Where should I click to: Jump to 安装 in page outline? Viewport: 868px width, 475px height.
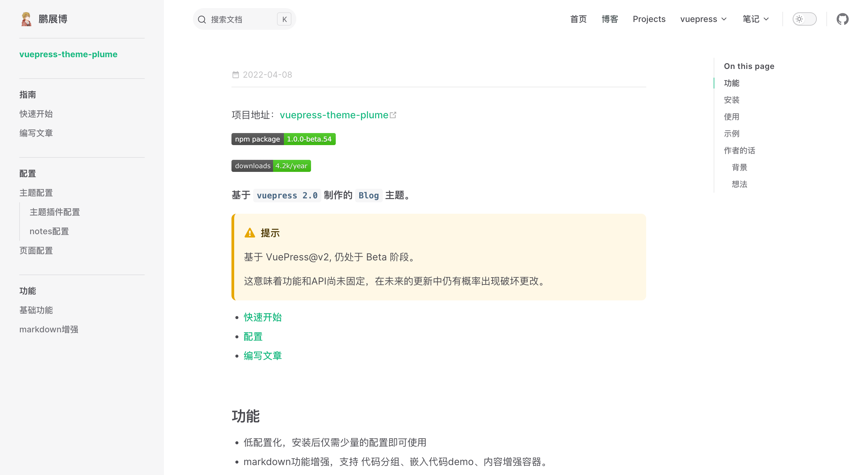click(x=731, y=100)
